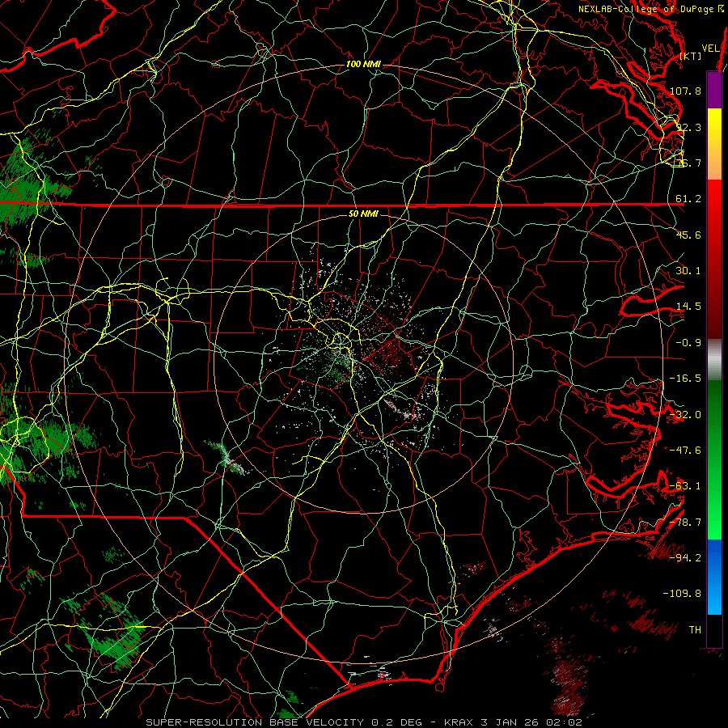728x728 pixels.
Task: Click the SUPER-RESOLUTION BASE VELOCITY caption text
Action: [255, 722]
